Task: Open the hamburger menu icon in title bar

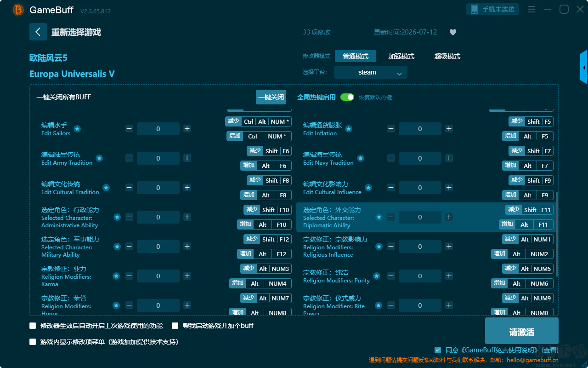Action: point(531,9)
